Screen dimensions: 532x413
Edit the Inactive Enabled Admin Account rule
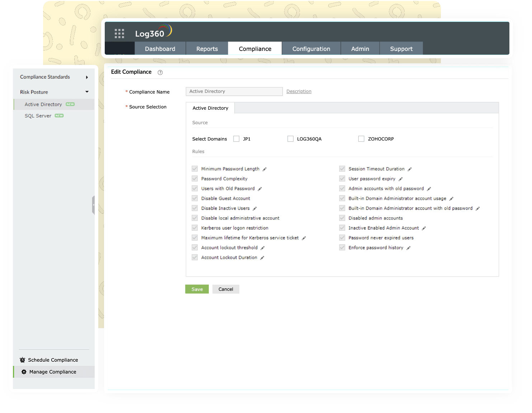point(424,228)
